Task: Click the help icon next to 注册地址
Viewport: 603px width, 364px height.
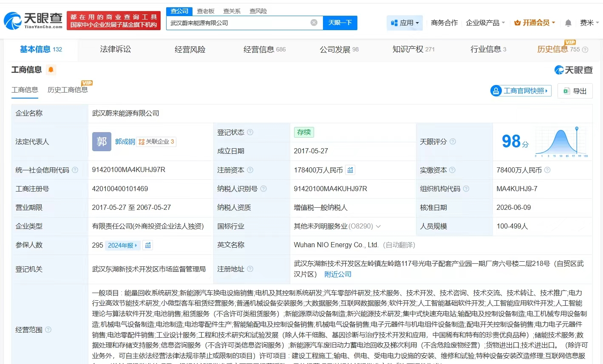Action: pos(250,269)
